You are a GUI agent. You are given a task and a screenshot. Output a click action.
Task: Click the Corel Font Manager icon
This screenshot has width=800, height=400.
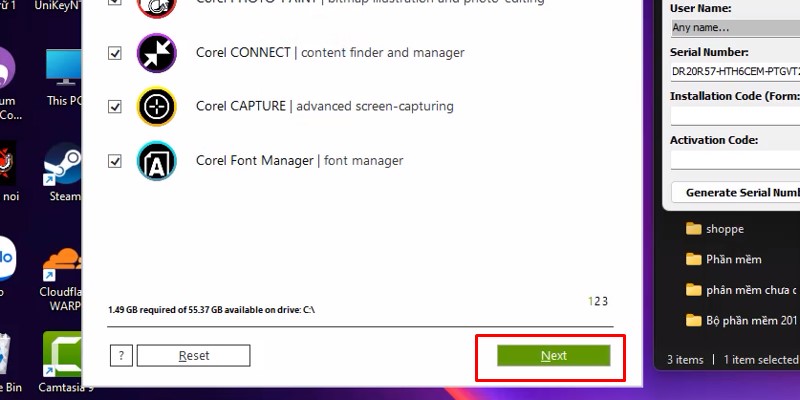[156, 160]
